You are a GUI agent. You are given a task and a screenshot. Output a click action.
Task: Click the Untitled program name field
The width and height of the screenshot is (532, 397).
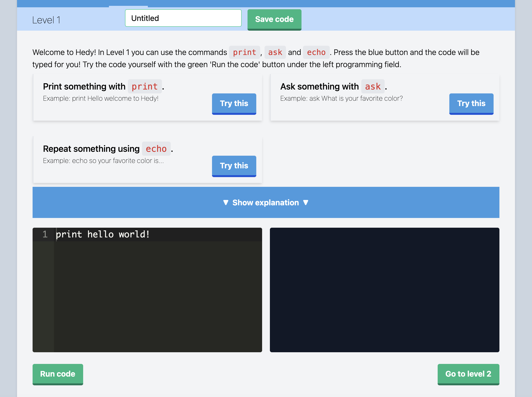pos(183,18)
